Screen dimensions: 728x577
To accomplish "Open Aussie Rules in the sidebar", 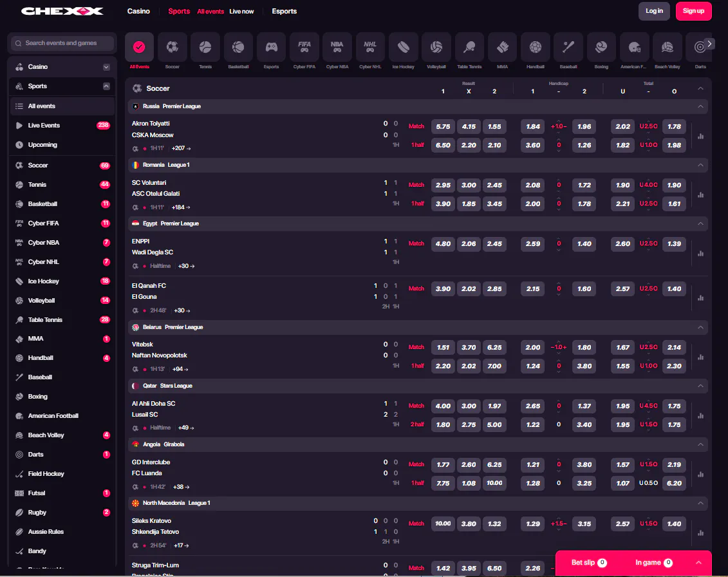I will (62, 531).
